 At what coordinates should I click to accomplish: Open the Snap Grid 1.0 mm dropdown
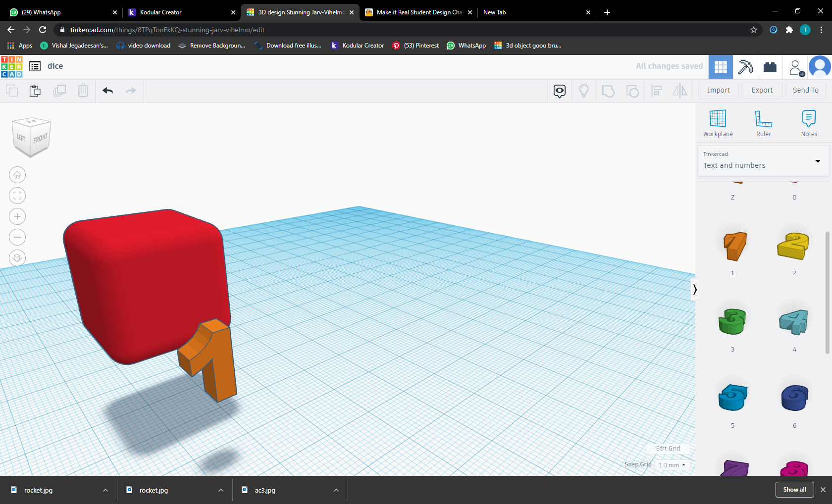(672, 465)
